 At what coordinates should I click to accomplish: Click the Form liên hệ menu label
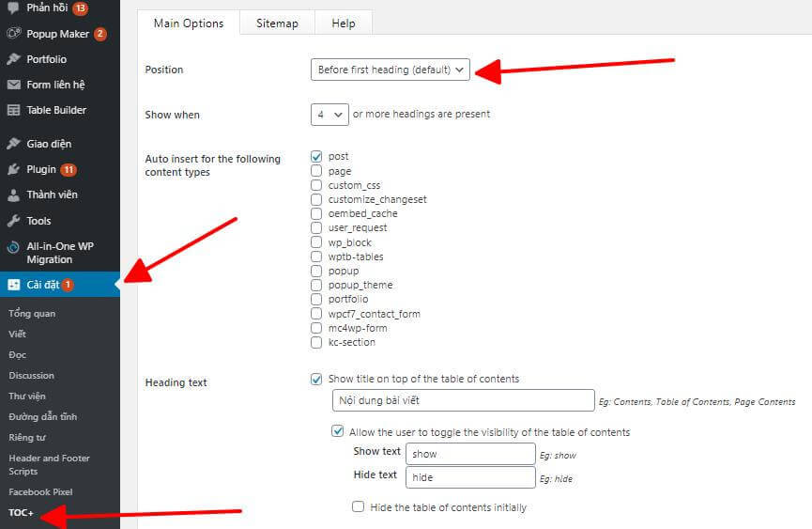pos(56,85)
